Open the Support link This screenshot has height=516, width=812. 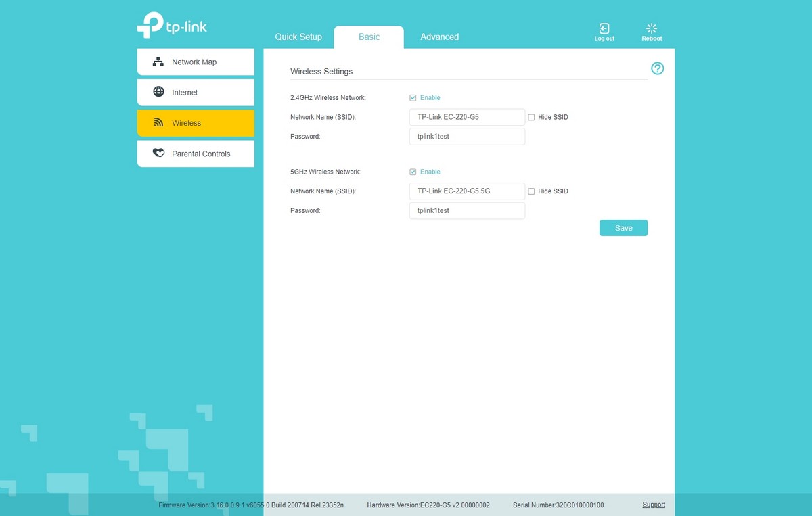pyautogui.click(x=654, y=505)
